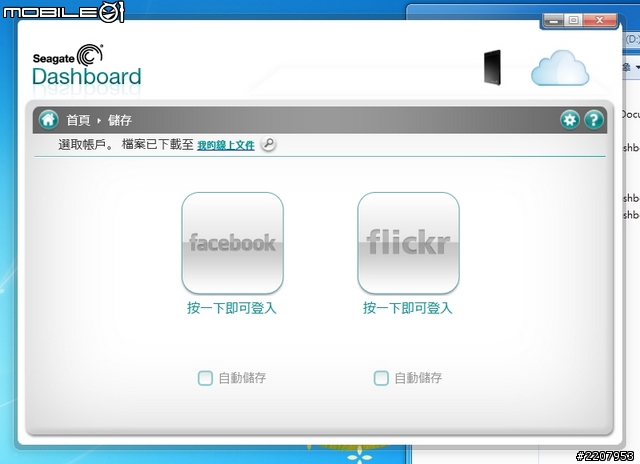The width and height of the screenshot is (640, 464).
Task: Open settings via the gear icon
Action: tap(569, 120)
